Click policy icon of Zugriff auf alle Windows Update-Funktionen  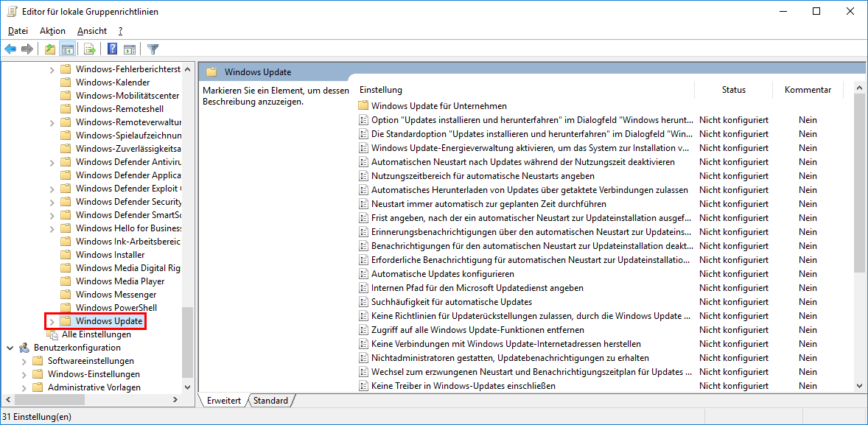(364, 330)
